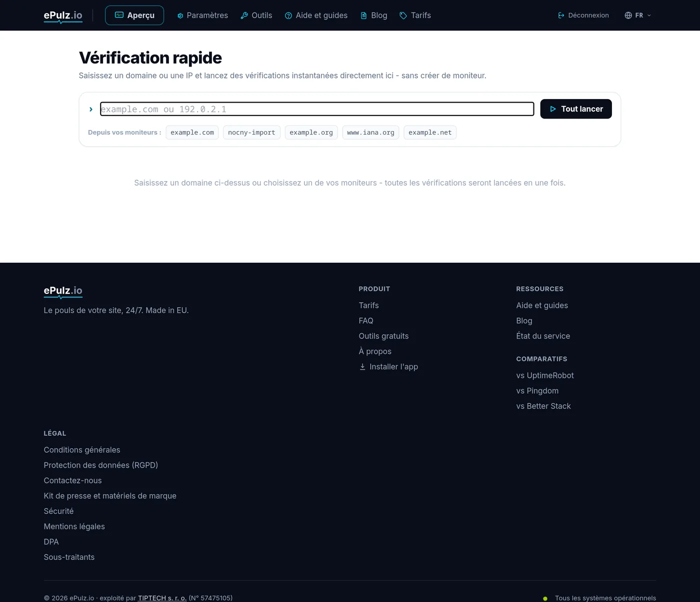The width and height of the screenshot is (700, 602).
Task: Click the PRODUIT footer heading
Action: click(374, 289)
